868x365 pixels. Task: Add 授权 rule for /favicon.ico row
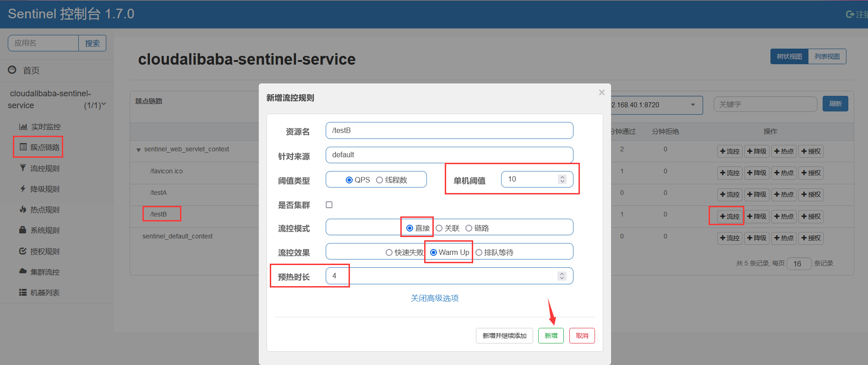click(811, 173)
